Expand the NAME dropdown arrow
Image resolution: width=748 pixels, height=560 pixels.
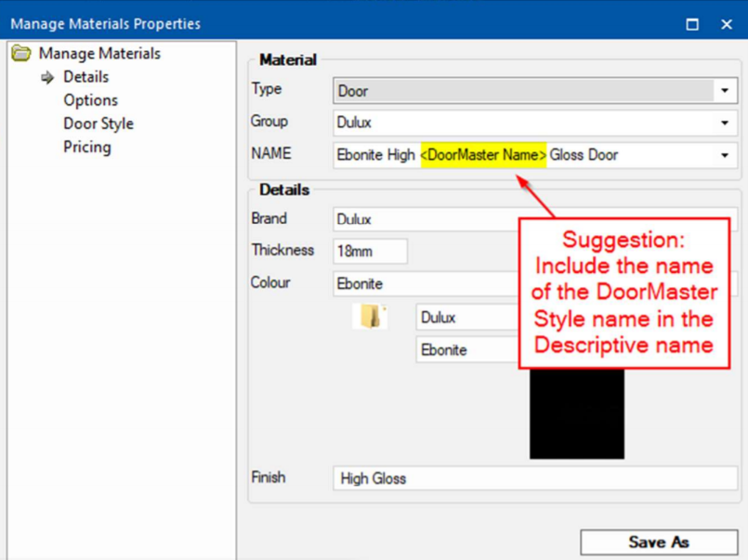(725, 155)
